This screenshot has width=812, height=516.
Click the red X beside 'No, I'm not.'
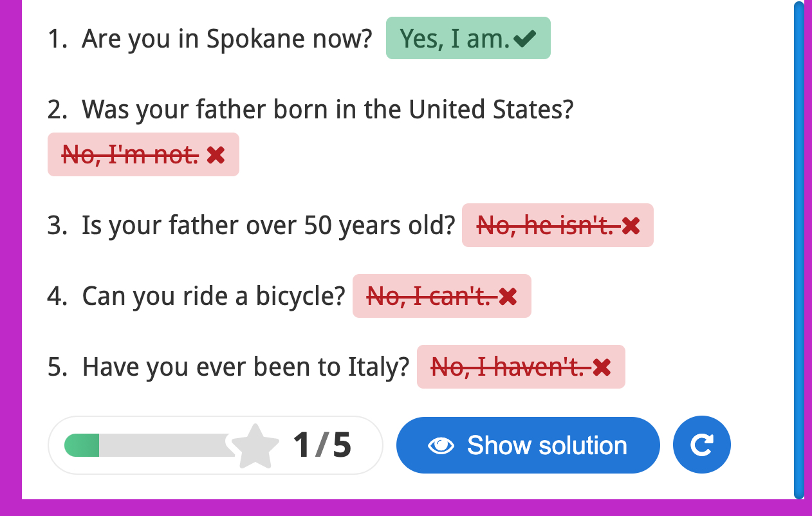pos(216,154)
